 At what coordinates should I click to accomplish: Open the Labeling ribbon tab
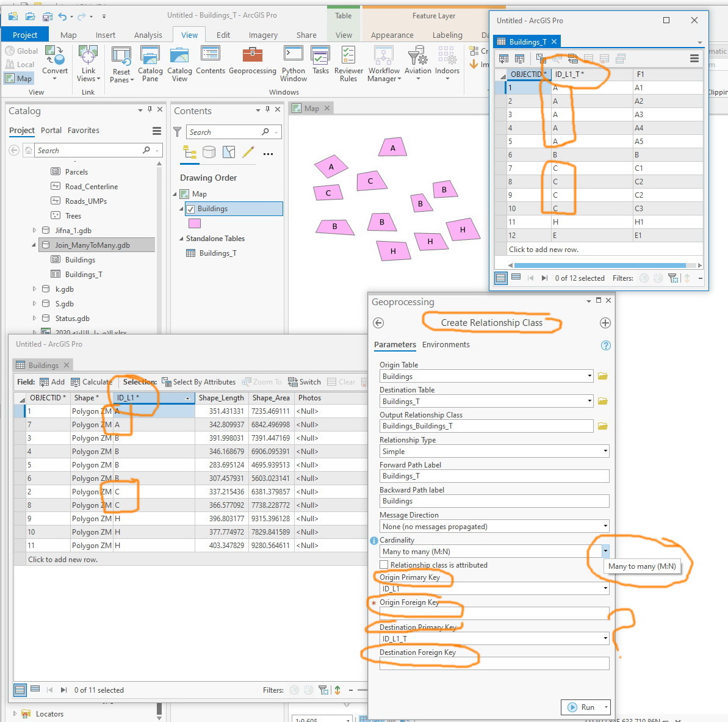(447, 35)
